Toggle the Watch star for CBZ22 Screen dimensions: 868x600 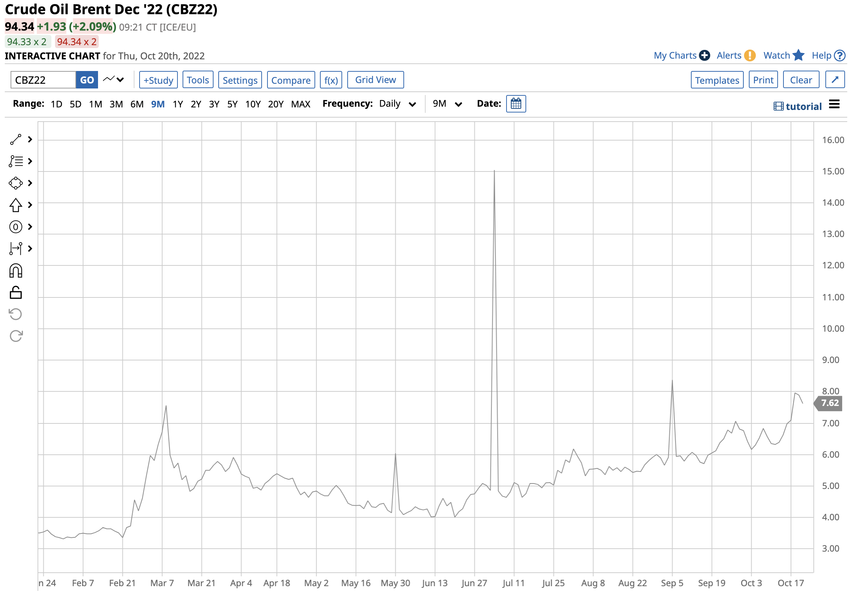tap(798, 56)
